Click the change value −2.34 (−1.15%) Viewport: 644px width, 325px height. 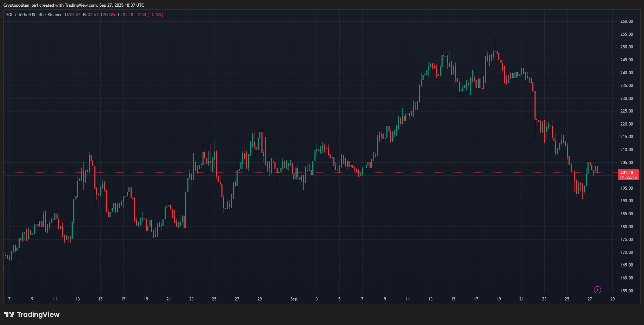[150, 15]
